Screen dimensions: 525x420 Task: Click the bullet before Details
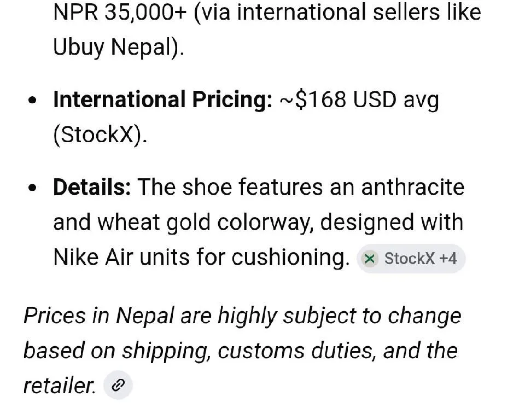click(x=34, y=189)
